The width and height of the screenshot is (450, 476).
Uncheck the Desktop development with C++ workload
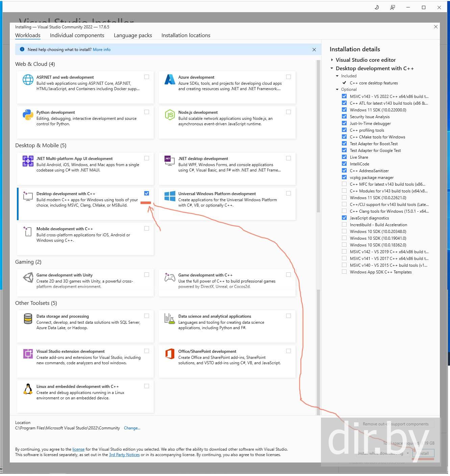click(147, 193)
